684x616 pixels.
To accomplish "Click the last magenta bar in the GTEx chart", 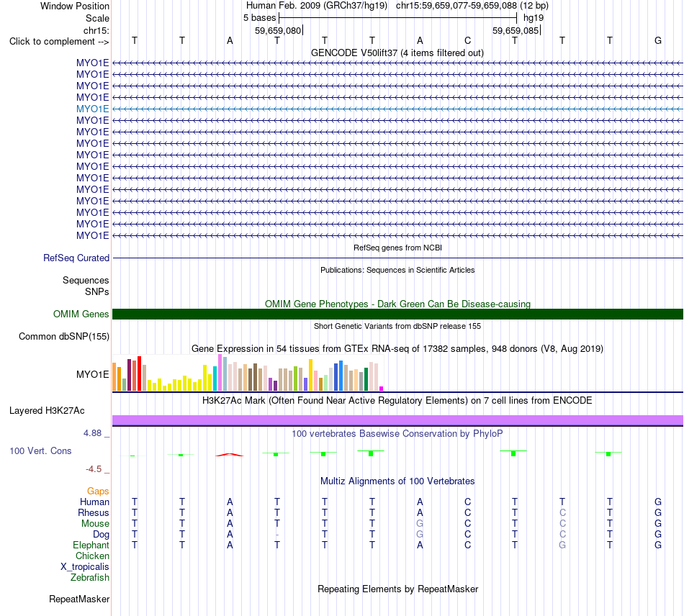I will (x=382, y=389).
